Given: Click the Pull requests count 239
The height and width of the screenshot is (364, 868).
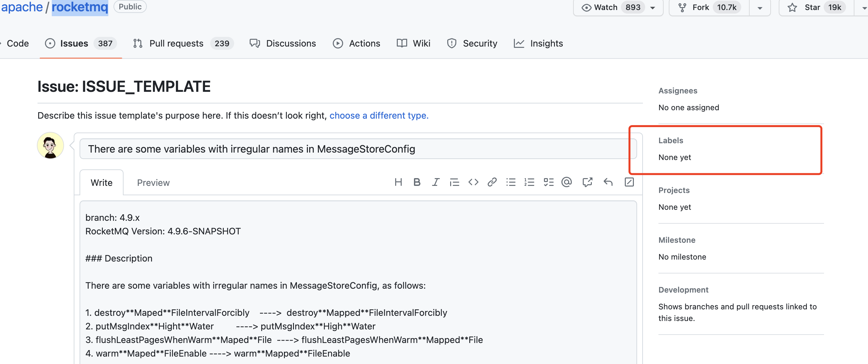Looking at the screenshot, I should [x=222, y=43].
